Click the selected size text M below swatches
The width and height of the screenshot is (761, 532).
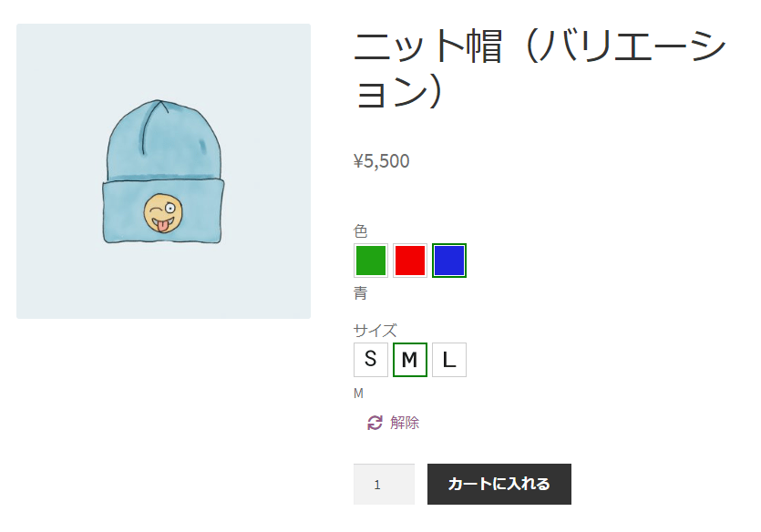pos(358,394)
